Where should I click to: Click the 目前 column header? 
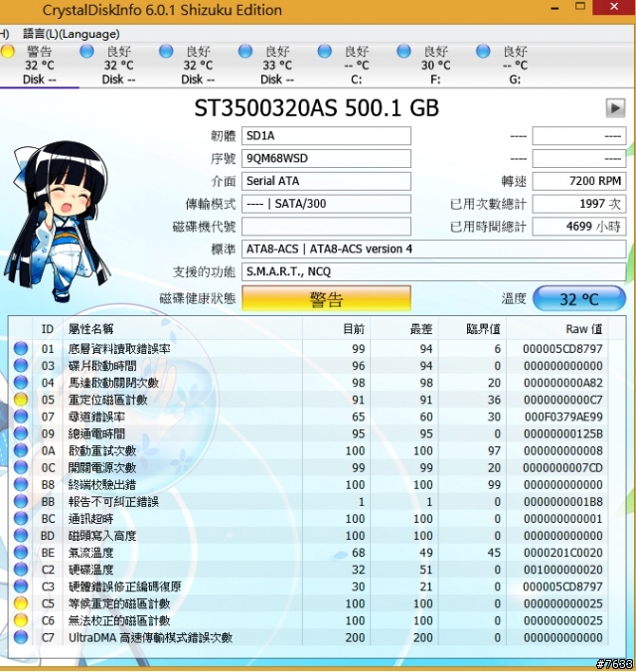pos(354,329)
